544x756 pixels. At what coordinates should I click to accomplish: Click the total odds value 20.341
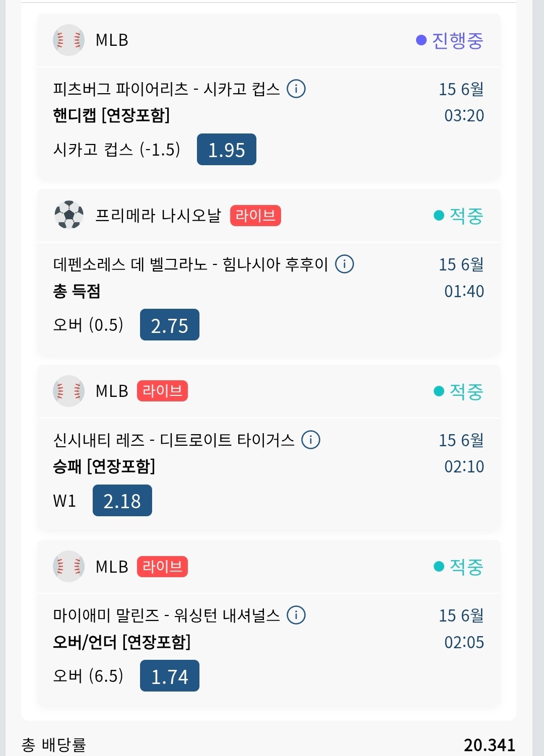(490, 745)
